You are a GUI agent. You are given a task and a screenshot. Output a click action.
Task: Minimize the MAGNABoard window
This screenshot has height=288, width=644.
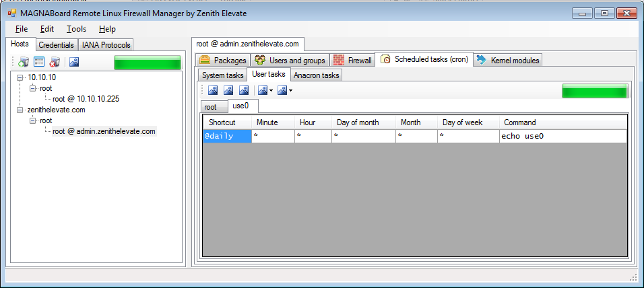tap(583, 13)
